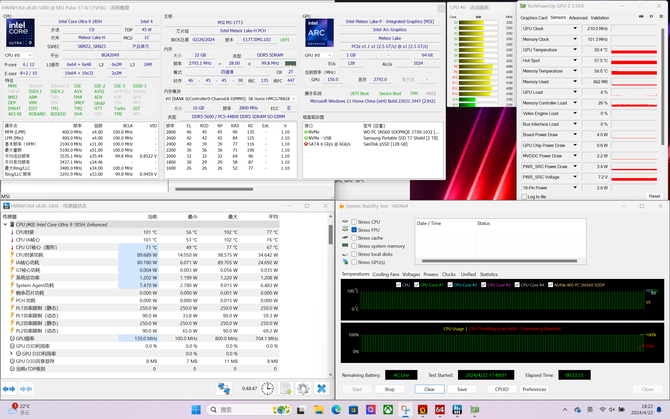Switch to Graphics Card tab in GPU-Z
670x419 pixels.
click(534, 18)
